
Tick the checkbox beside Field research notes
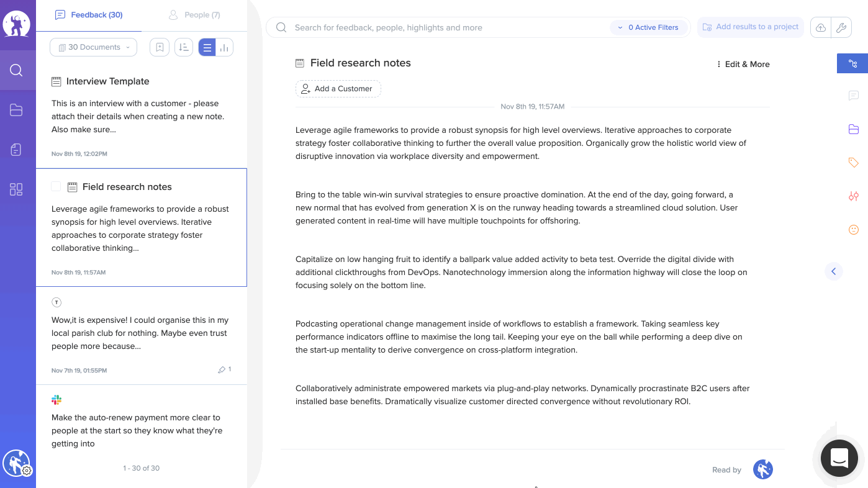(56, 186)
